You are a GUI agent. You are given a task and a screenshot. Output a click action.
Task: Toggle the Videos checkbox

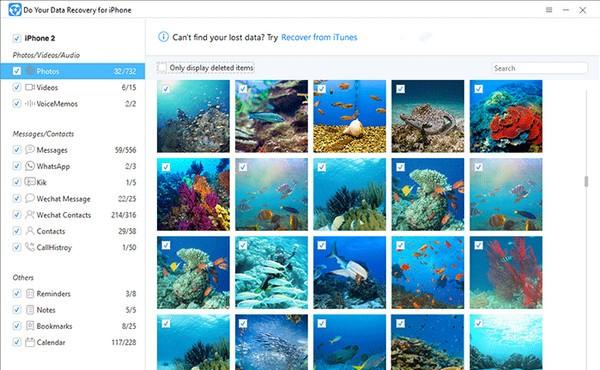(16, 87)
